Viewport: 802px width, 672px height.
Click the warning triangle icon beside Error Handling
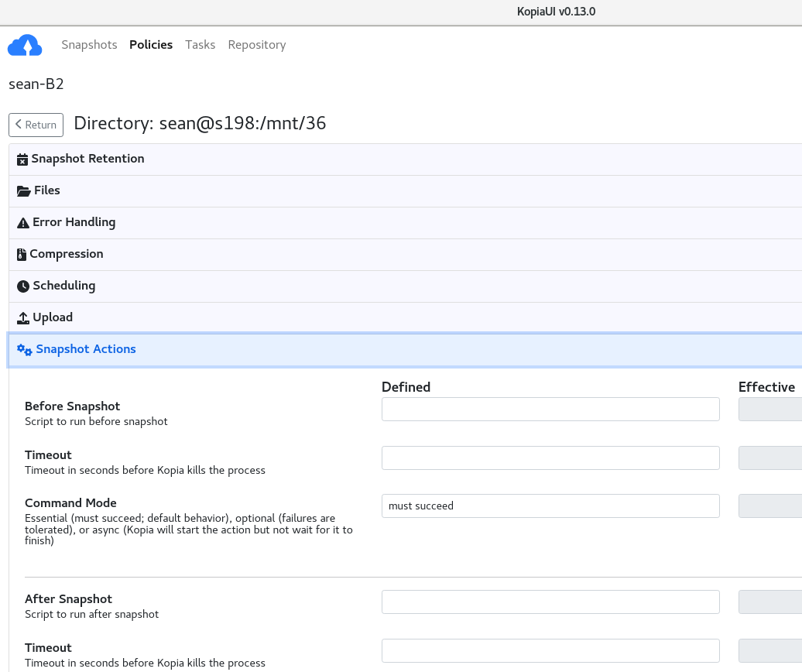click(23, 223)
